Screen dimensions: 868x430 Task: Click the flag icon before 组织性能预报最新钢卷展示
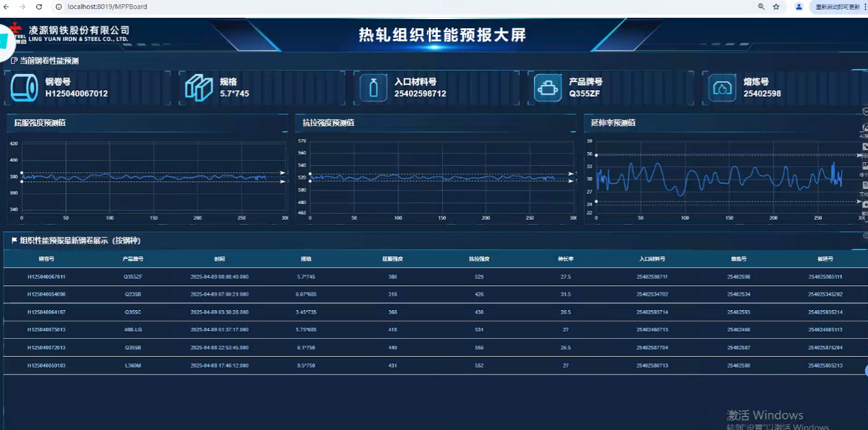point(12,240)
